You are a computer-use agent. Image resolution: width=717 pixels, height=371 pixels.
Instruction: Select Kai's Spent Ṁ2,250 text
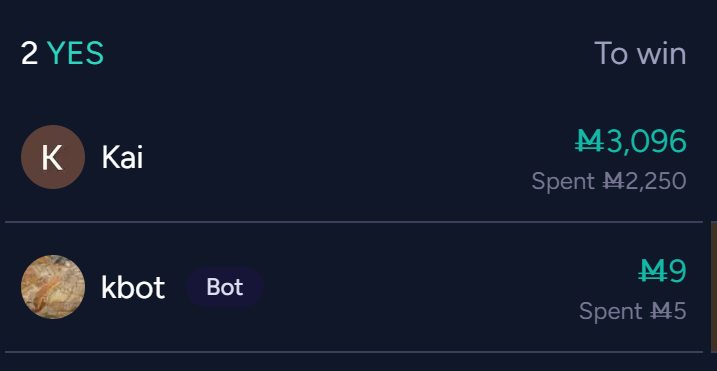[x=609, y=181]
